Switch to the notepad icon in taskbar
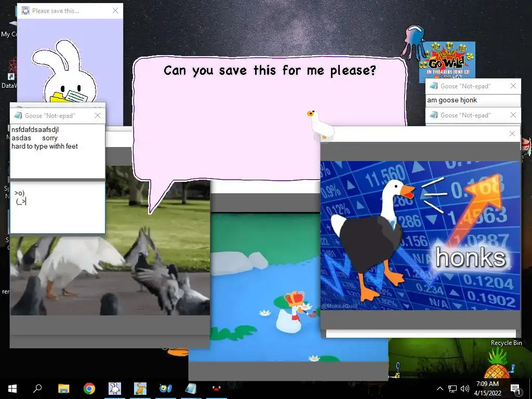Screen dimensions: 532x399 [x=191, y=389]
